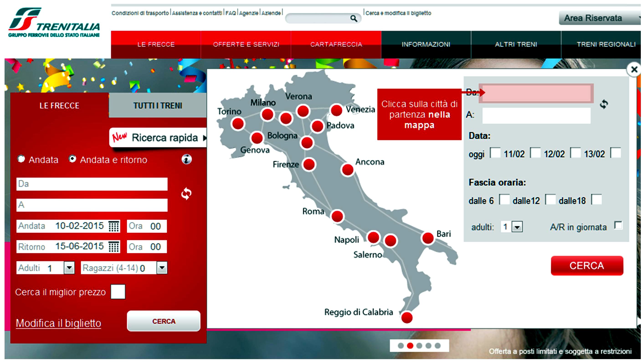
Task: Select Verona dot on the map
Action: [303, 111]
